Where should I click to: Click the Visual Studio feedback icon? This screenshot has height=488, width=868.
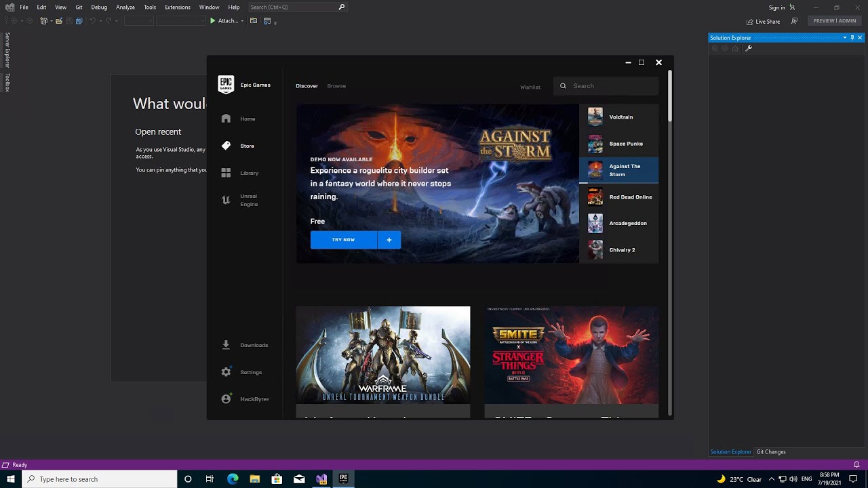click(794, 21)
